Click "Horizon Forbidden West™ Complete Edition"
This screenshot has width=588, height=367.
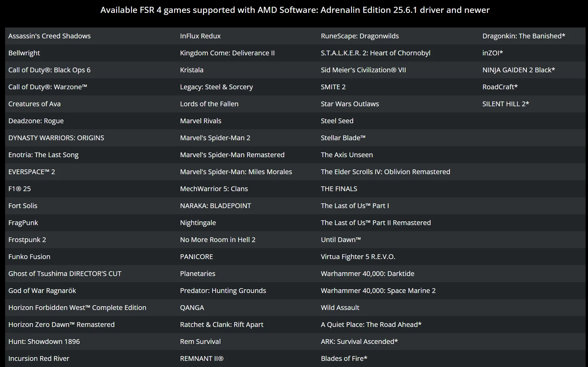point(77,308)
